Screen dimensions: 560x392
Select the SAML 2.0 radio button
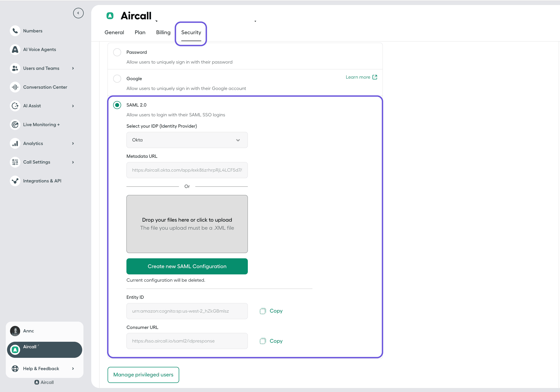click(117, 105)
